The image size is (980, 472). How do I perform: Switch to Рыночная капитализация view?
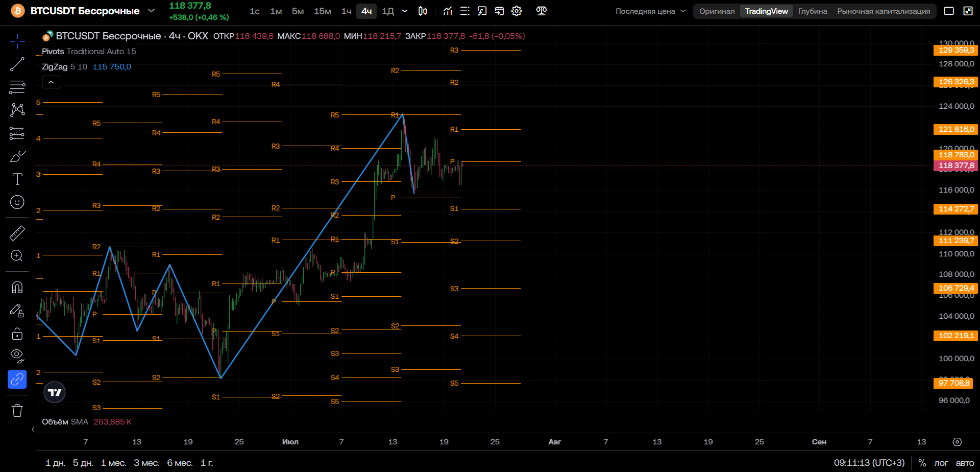884,11
